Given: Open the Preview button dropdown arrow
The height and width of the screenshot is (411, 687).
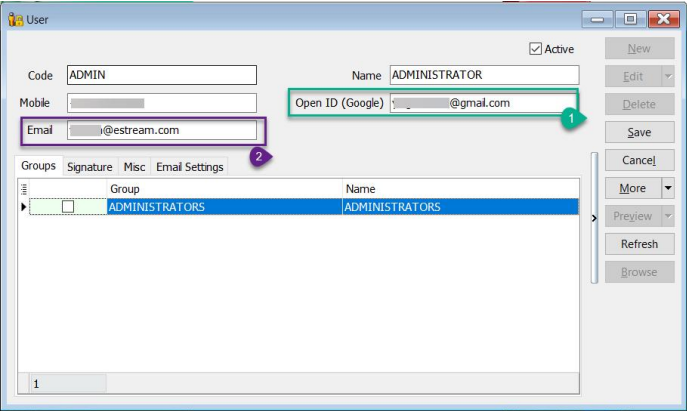Looking at the screenshot, I should 667,216.
